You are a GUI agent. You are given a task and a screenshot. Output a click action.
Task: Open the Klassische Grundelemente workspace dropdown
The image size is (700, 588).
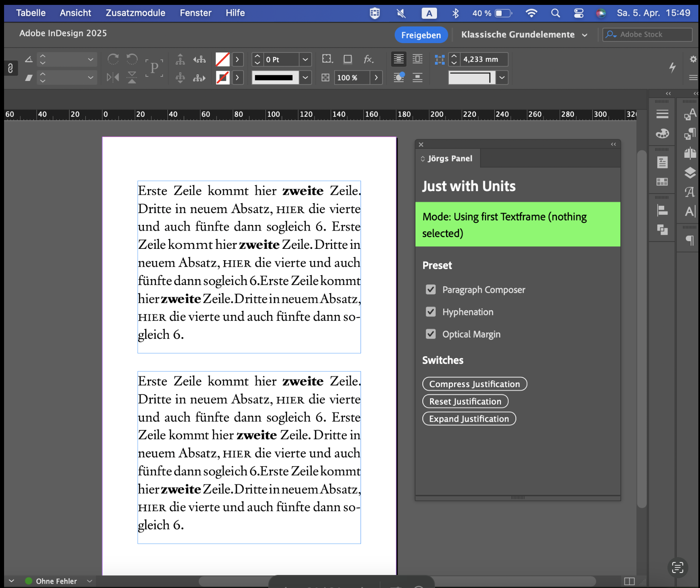coord(524,35)
